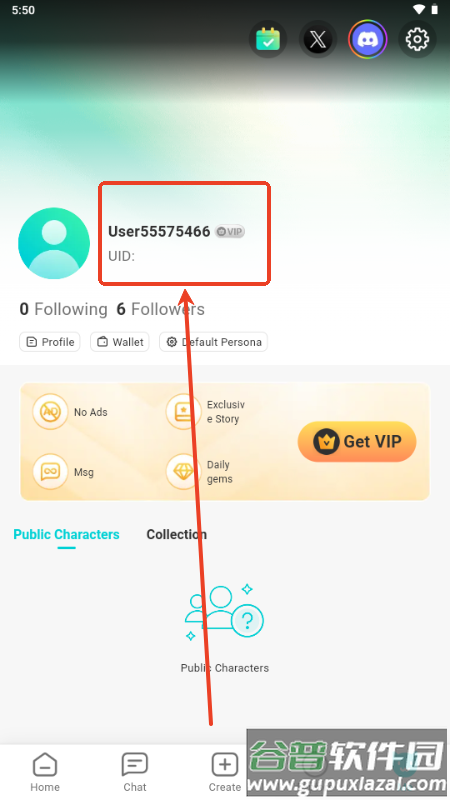
Task: View the 0 Following list
Action: point(63,309)
